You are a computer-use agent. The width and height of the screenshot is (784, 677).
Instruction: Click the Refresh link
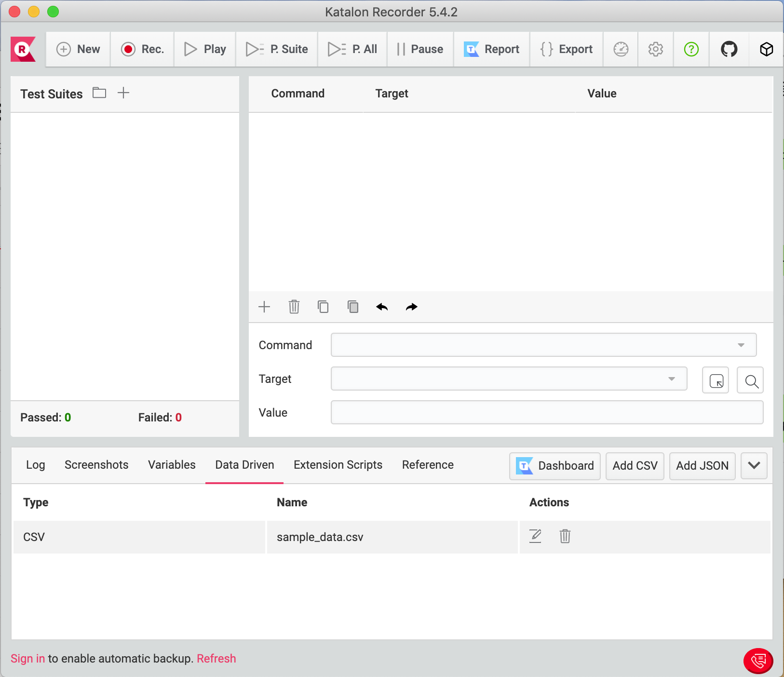[x=216, y=659]
